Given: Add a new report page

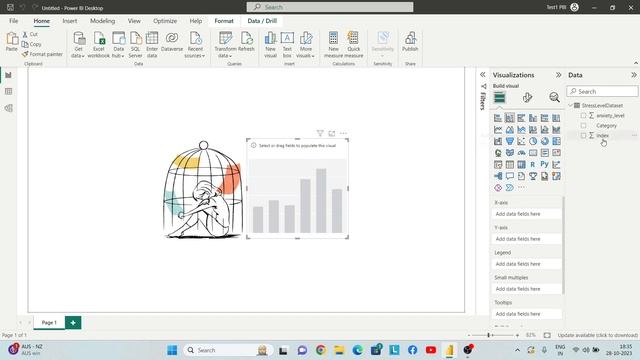Looking at the screenshot, I should [x=73, y=322].
